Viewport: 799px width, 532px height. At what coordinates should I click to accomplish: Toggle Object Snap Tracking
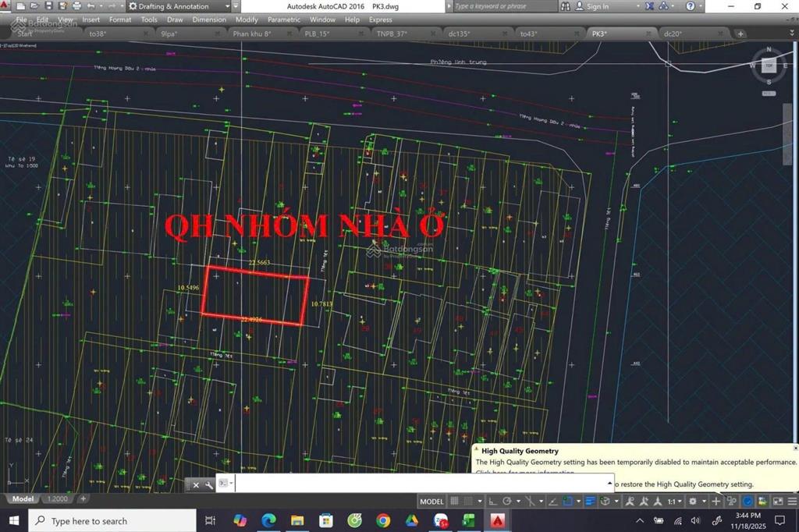coord(552,502)
